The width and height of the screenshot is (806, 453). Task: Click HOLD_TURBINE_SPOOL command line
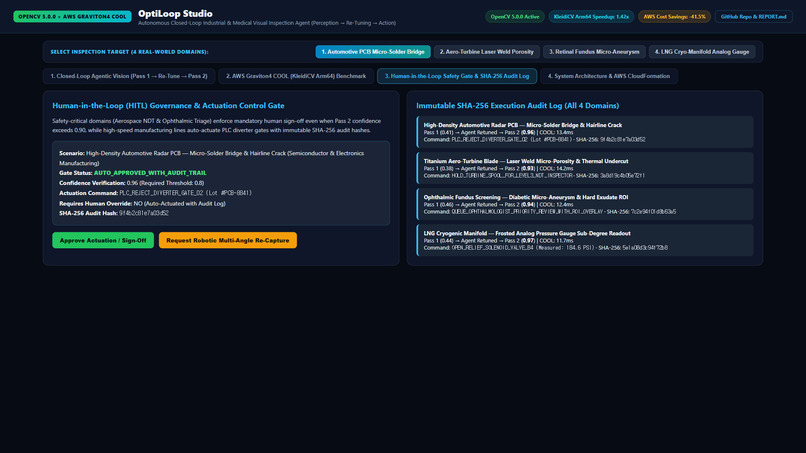pos(534,176)
